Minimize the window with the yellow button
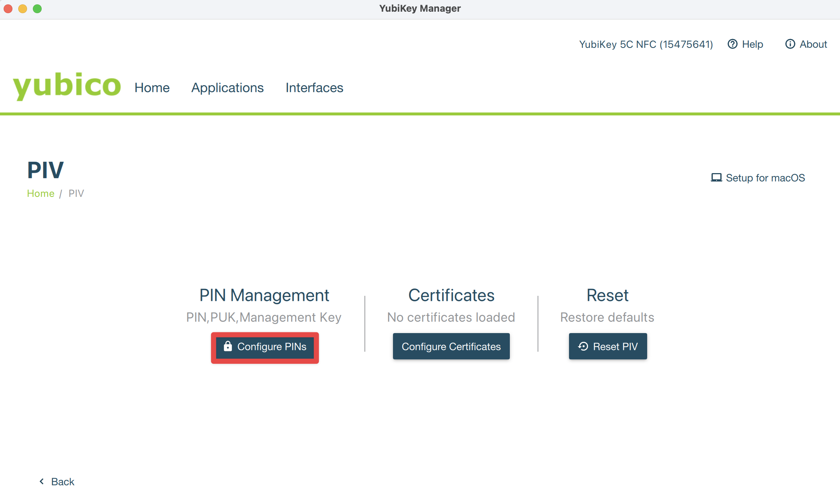This screenshot has height=504, width=840. tap(23, 9)
